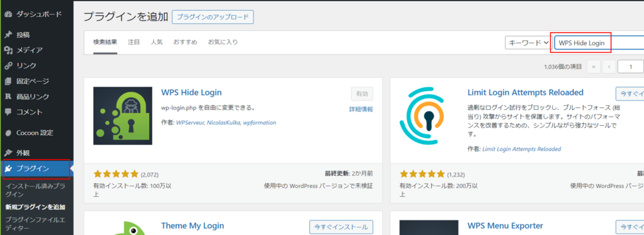The image size is (644, 235).
Task: Install Theme My Login with 今すぐインストール
Action: point(341,226)
